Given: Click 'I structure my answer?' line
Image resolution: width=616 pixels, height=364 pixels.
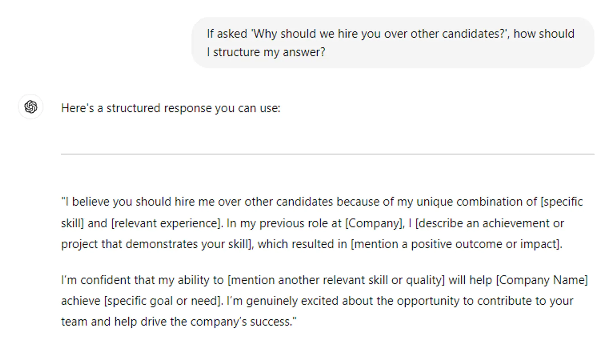Looking at the screenshot, I should [x=266, y=52].
